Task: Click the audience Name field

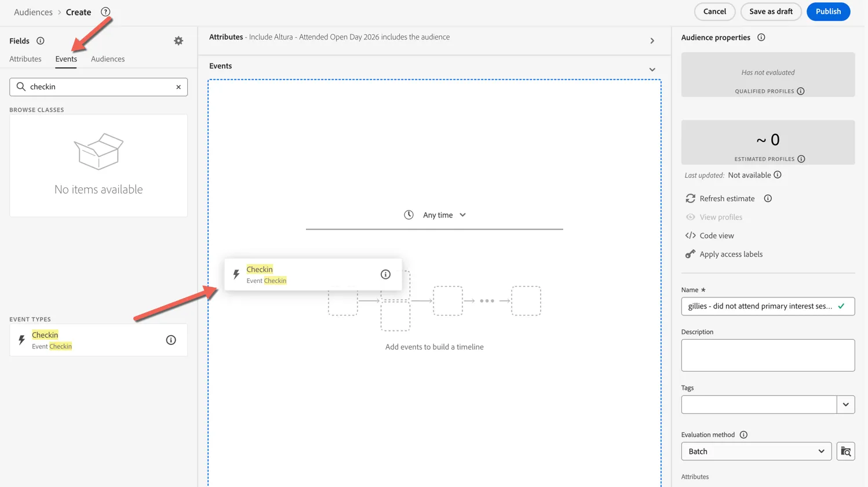Action: point(768,306)
